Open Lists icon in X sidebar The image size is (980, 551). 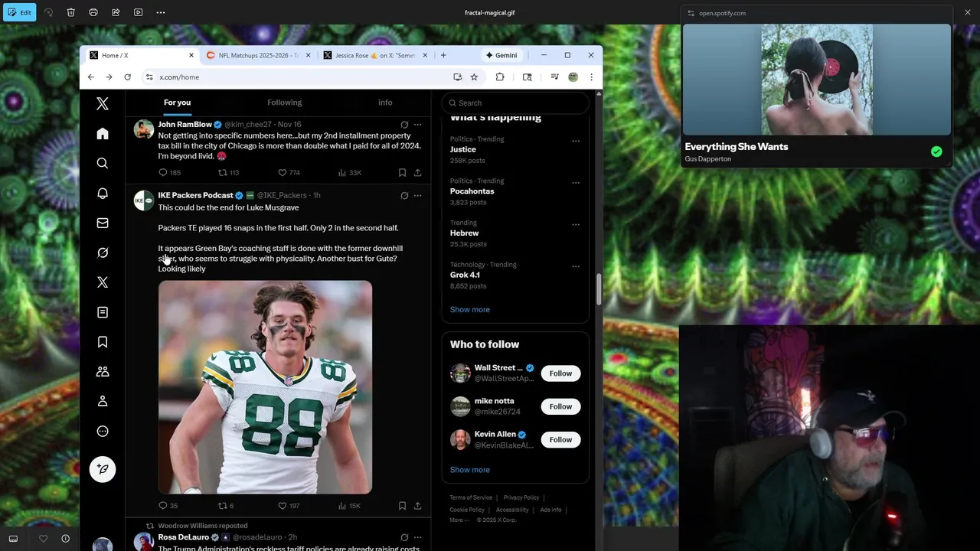tap(103, 312)
